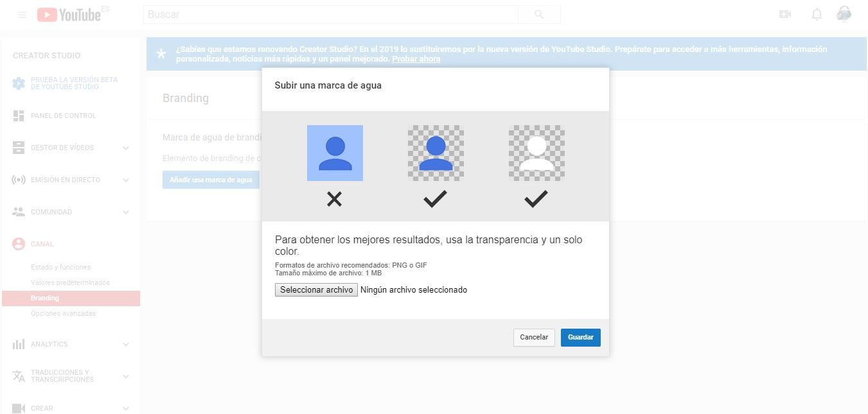Click the Panel de control dashboard icon
This screenshot has height=414, width=868.
19,116
